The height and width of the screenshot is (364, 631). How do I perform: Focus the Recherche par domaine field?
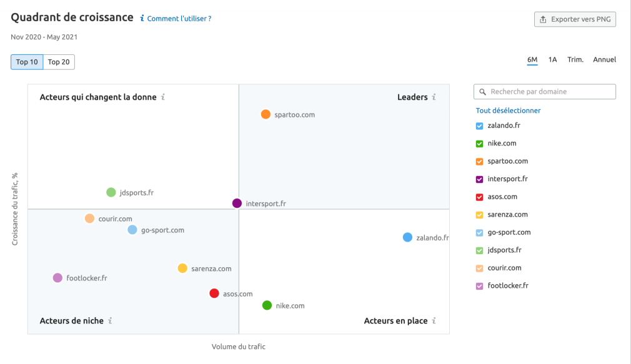pyautogui.click(x=545, y=92)
